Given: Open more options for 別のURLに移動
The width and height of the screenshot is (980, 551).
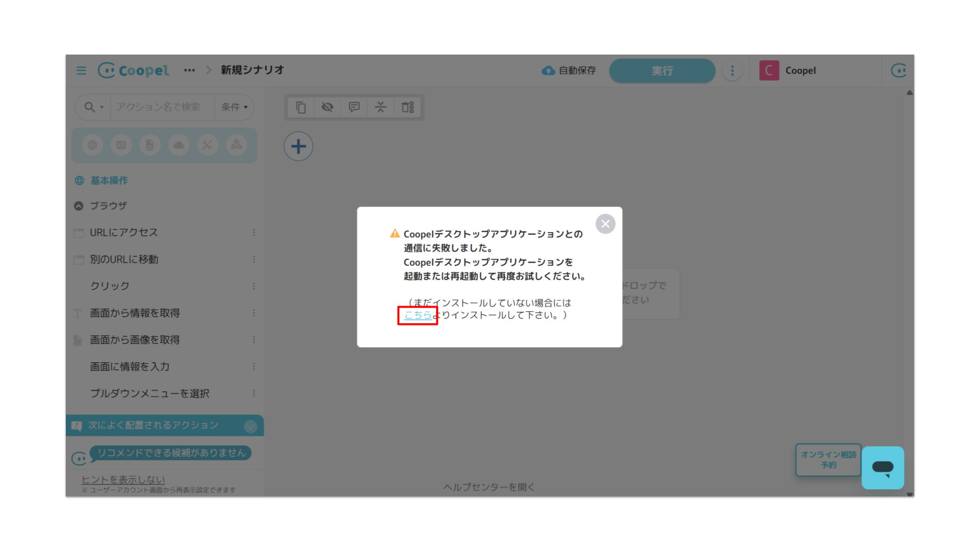Looking at the screenshot, I should (x=254, y=259).
